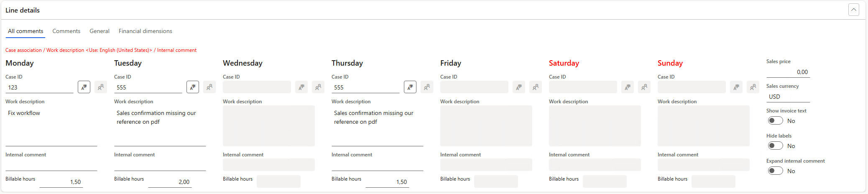The image size is (868, 194).
Task: Edit Tuesday's Work description text
Action: 160,125
